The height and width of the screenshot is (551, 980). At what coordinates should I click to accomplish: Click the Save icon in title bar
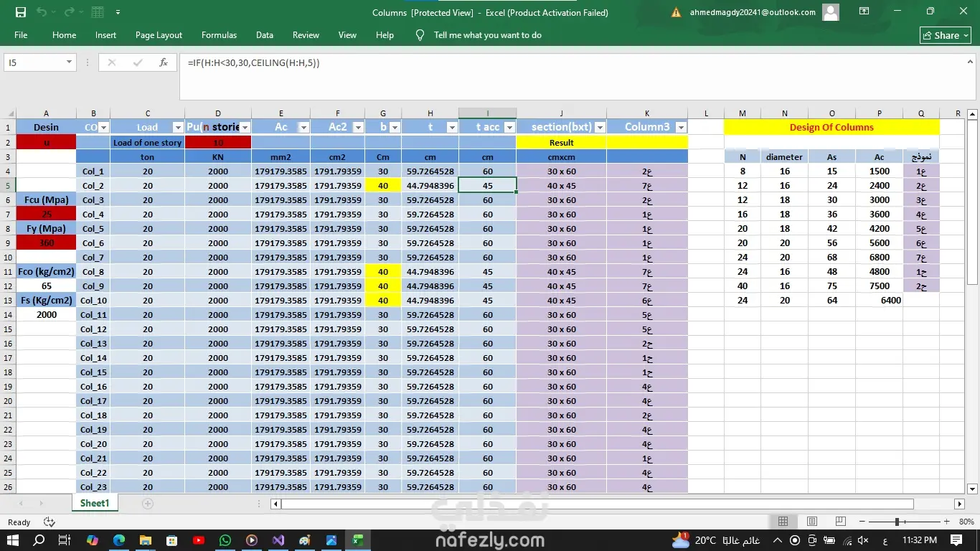[x=20, y=12]
